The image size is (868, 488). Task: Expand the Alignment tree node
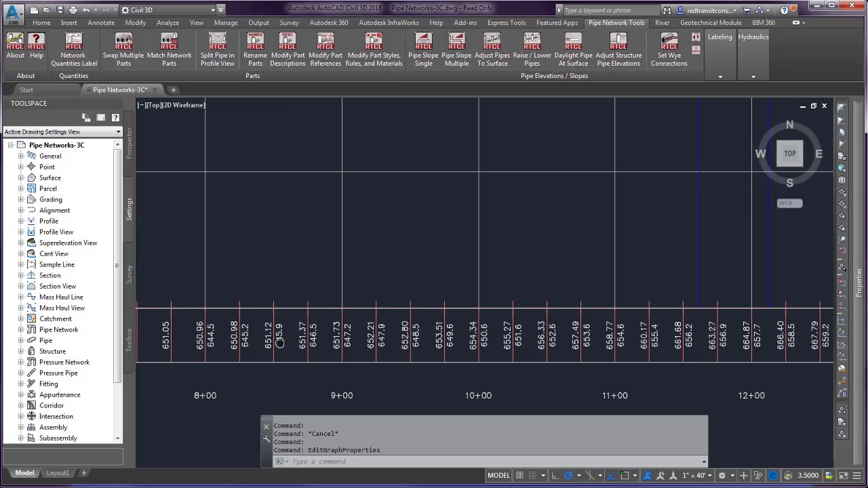[x=21, y=210]
